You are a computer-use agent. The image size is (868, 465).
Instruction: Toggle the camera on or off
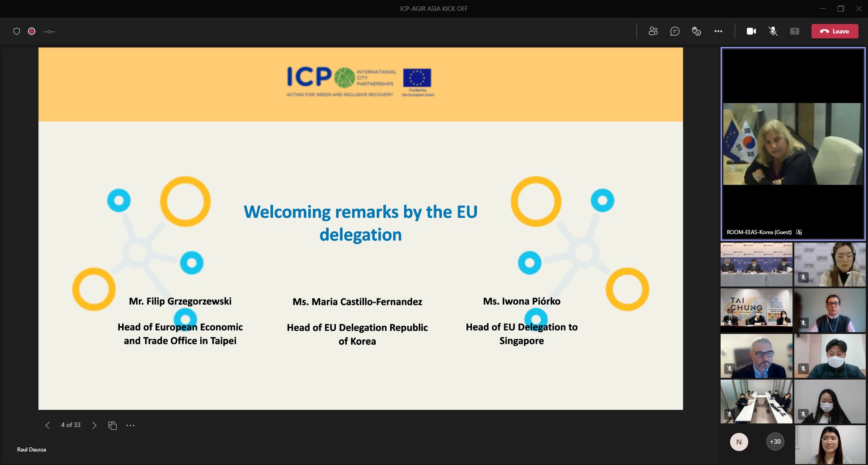coord(751,31)
